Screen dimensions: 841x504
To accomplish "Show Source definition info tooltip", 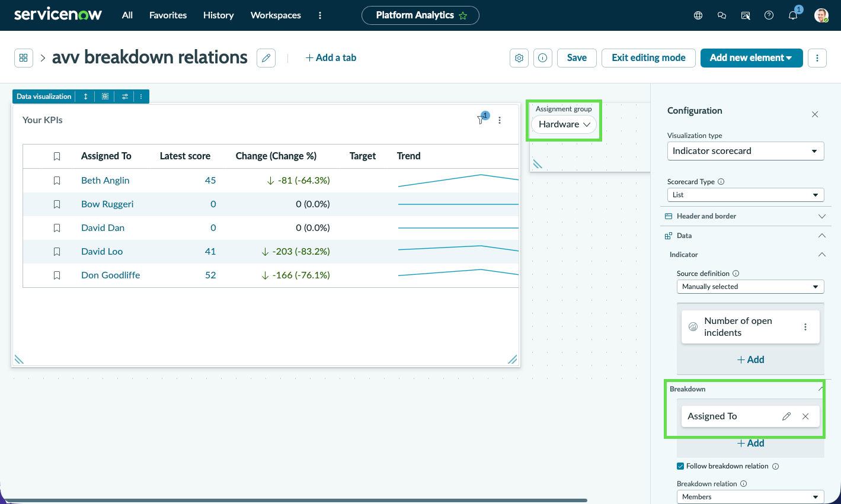I will [736, 274].
